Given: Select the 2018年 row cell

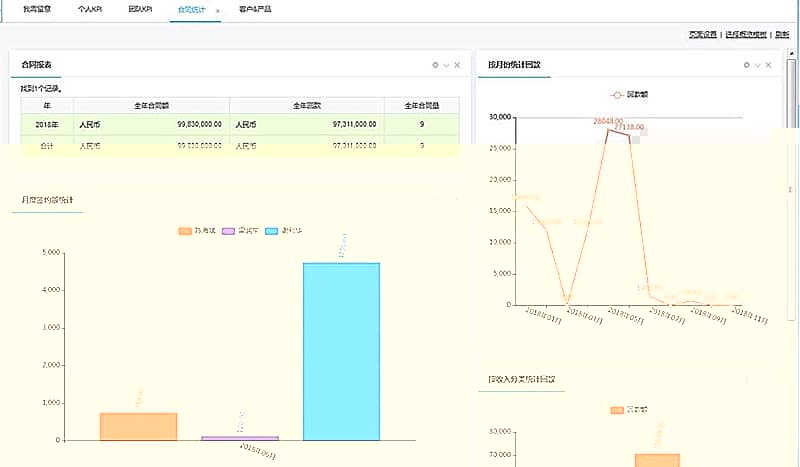Looking at the screenshot, I should 47,125.
